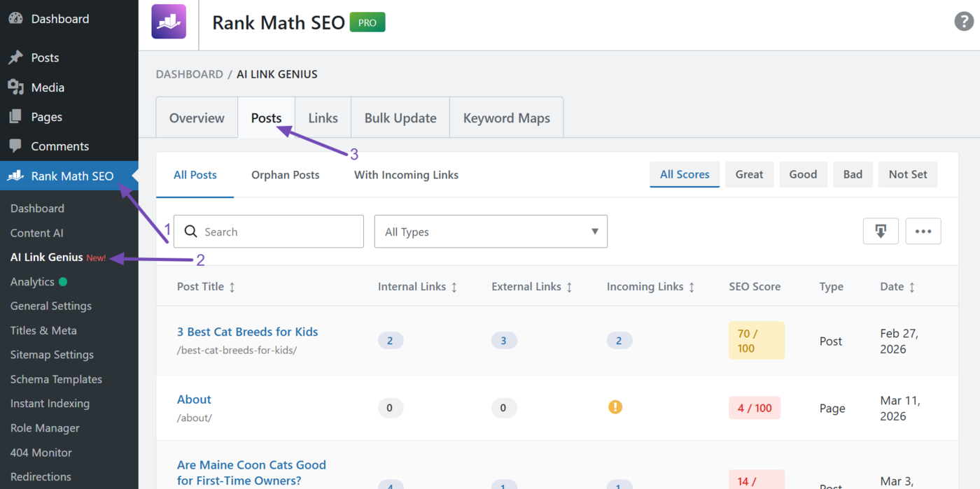
Task: Click the PRO badge next to title
Action: click(x=367, y=22)
